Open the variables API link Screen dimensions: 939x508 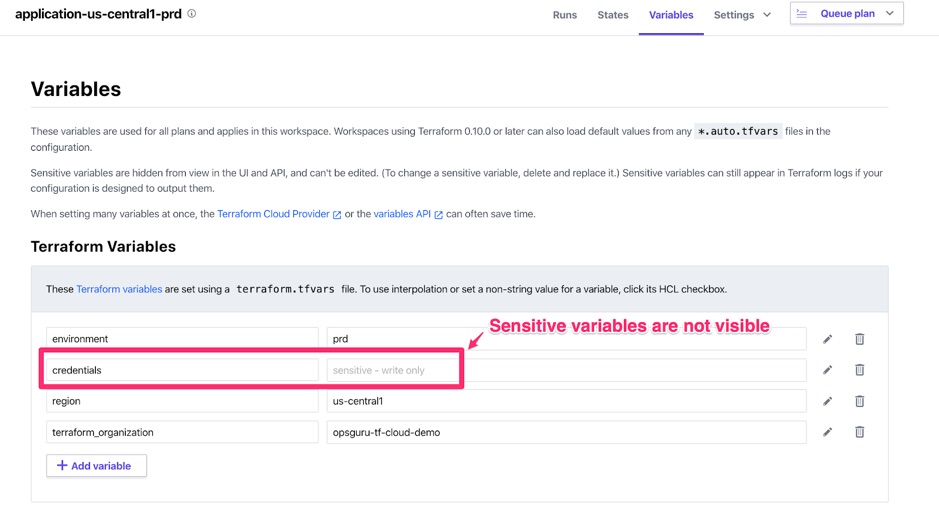click(x=408, y=214)
